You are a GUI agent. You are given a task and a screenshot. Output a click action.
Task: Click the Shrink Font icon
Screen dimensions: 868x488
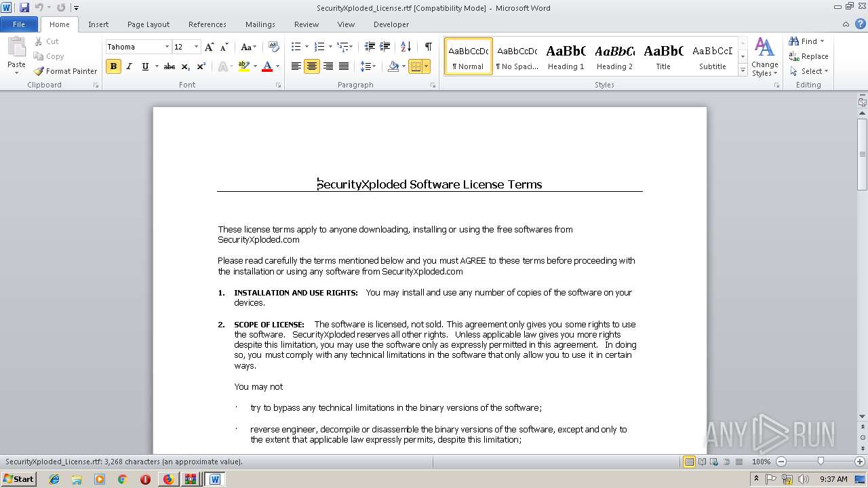point(224,47)
